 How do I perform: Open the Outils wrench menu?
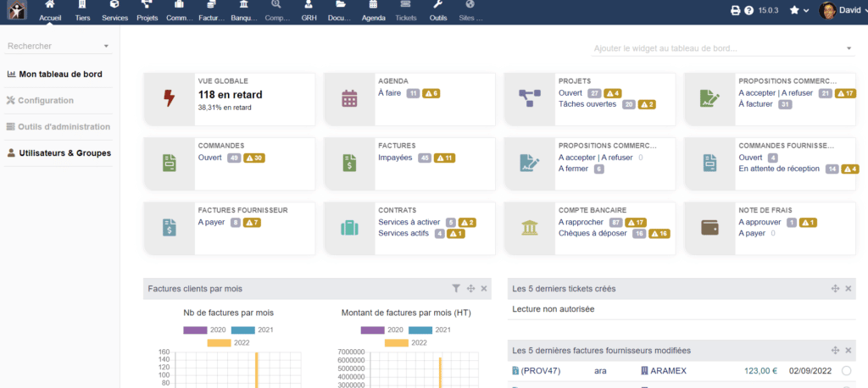tap(438, 11)
